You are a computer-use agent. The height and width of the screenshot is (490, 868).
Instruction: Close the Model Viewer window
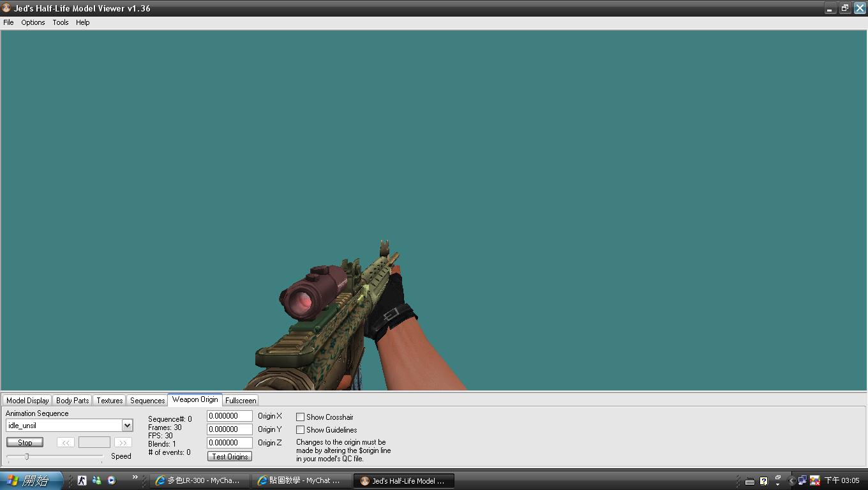pyautogui.click(x=860, y=8)
